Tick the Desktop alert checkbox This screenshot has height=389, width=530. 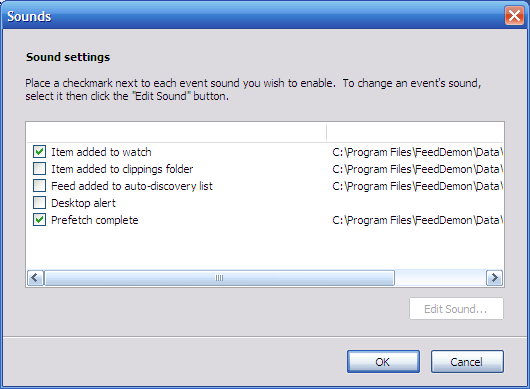[x=39, y=202]
